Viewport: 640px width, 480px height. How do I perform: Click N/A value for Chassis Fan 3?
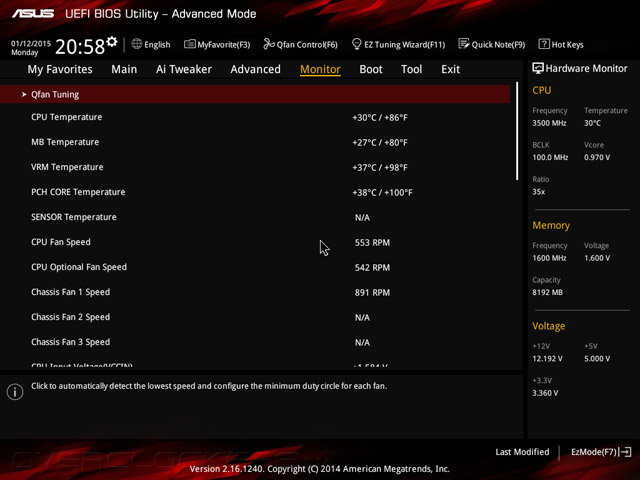362,342
